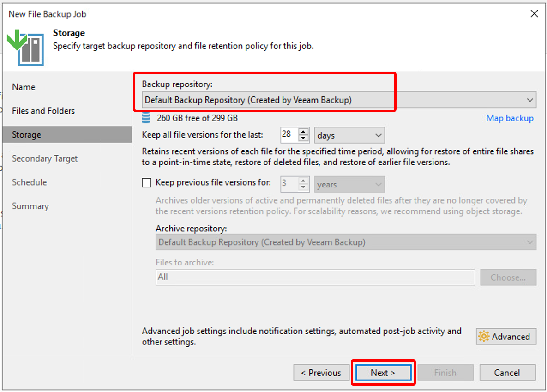Open Advanced job settings
This screenshot has height=392, width=547.
(506, 337)
